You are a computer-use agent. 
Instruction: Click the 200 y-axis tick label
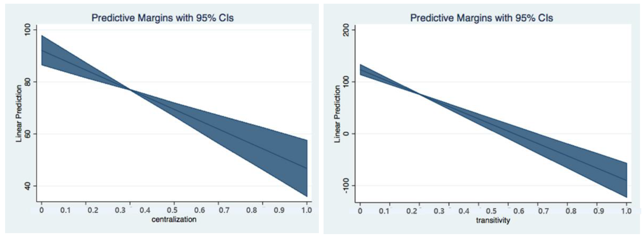pyautogui.click(x=346, y=30)
